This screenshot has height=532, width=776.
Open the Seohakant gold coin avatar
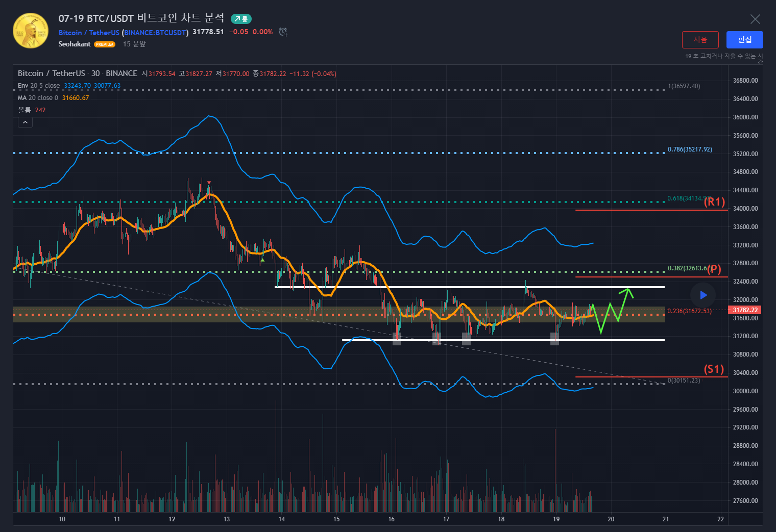pos(31,31)
